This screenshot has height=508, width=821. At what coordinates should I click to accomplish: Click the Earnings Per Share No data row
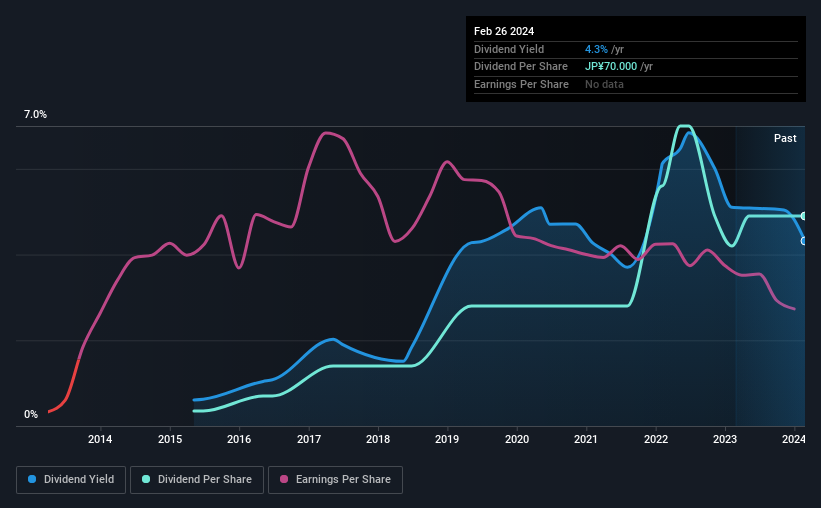coord(636,84)
